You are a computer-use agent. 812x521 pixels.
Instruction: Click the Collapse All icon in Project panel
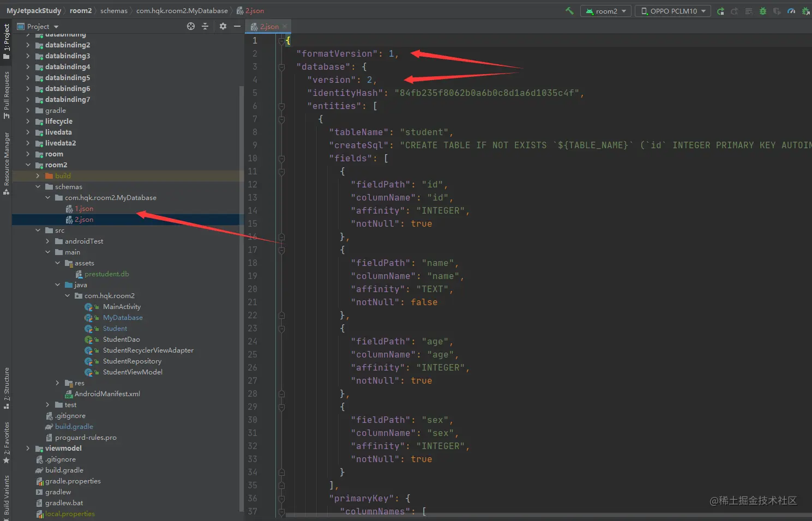(x=205, y=26)
